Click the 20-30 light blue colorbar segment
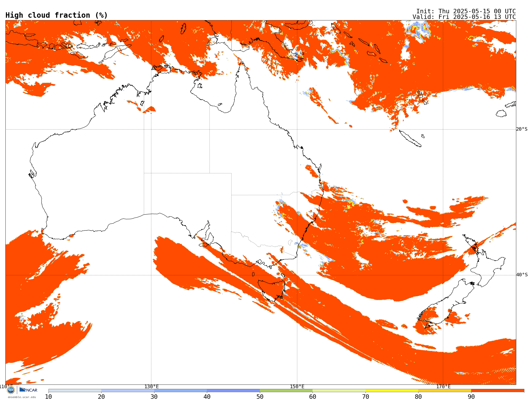 coord(128,391)
